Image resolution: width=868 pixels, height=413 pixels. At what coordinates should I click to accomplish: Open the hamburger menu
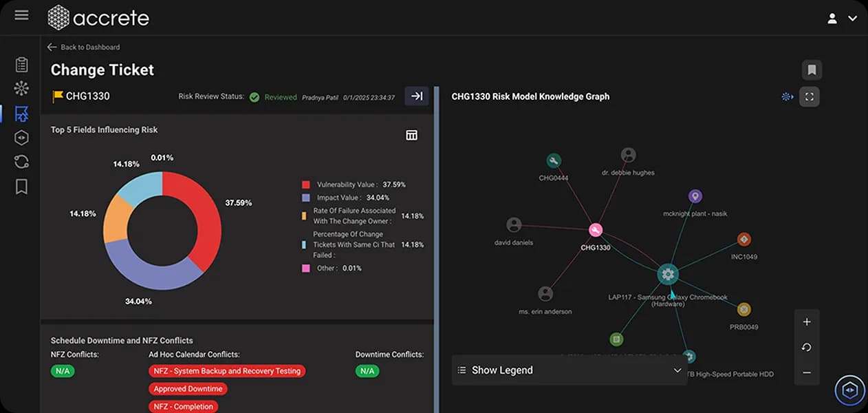(21, 14)
